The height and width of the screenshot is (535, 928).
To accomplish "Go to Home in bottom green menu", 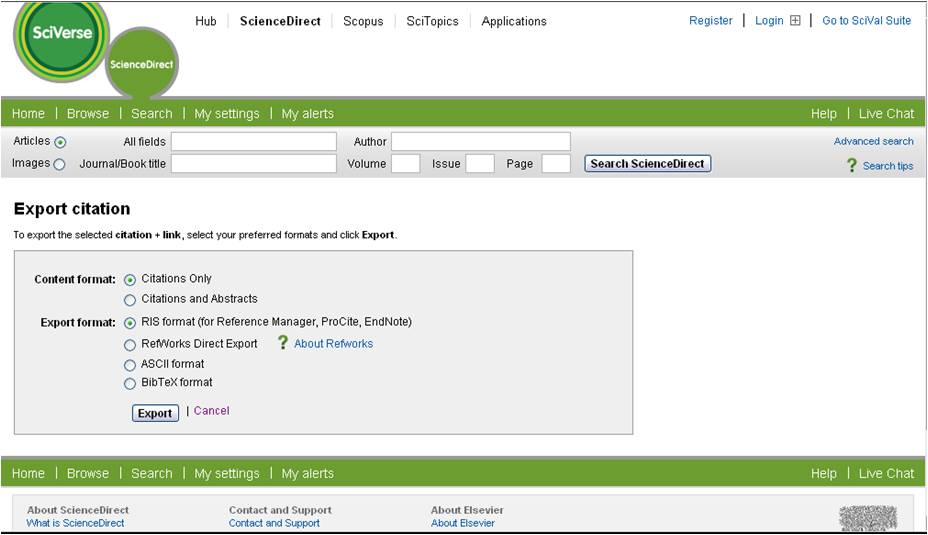I will [x=28, y=473].
